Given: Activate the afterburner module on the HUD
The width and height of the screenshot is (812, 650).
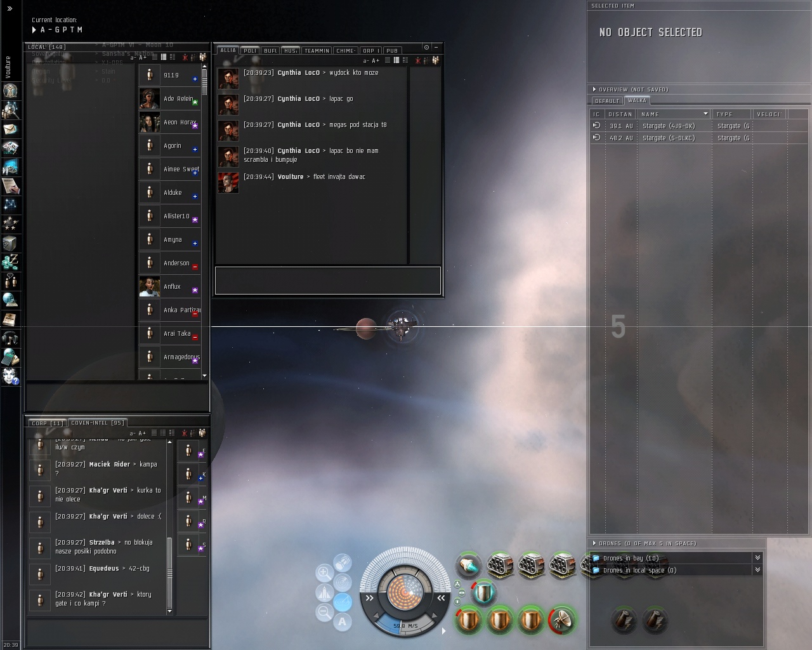Looking at the screenshot, I should (x=469, y=564).
